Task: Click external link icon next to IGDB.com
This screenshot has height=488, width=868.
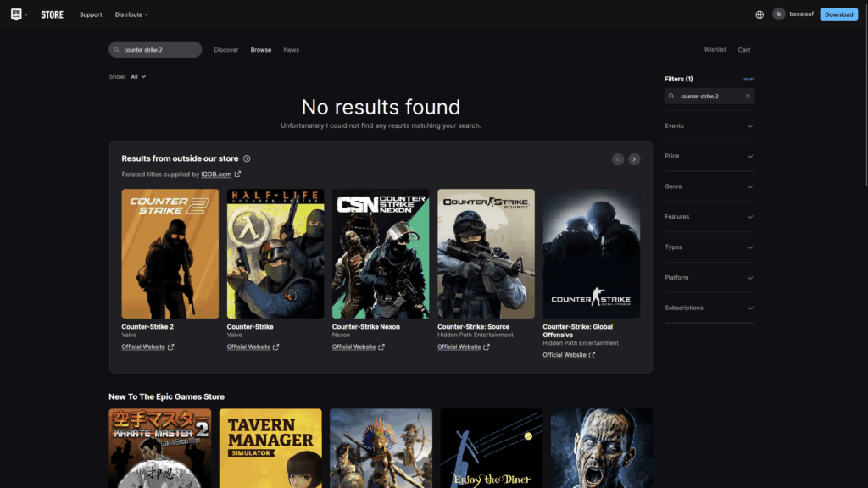Action: pos(237,175)
